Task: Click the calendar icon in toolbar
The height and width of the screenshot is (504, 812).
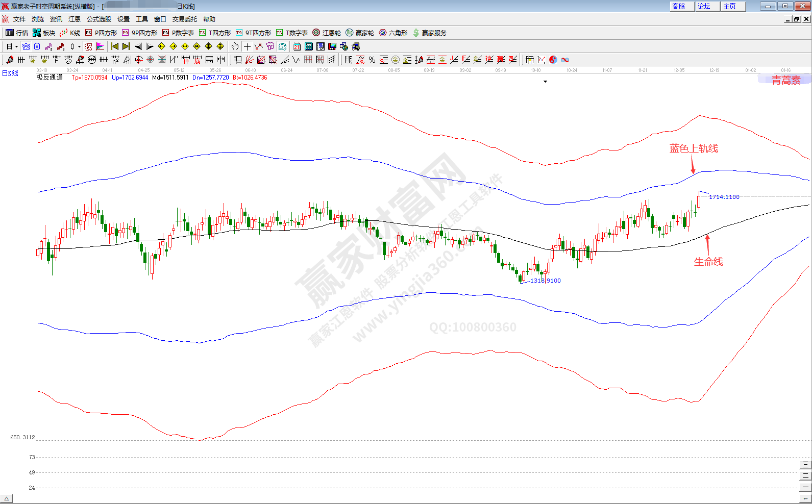Action: pos(297,46)
